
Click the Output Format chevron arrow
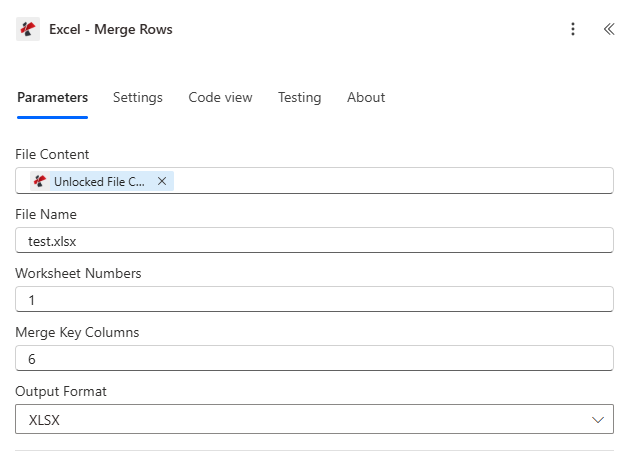pos(598,420)
